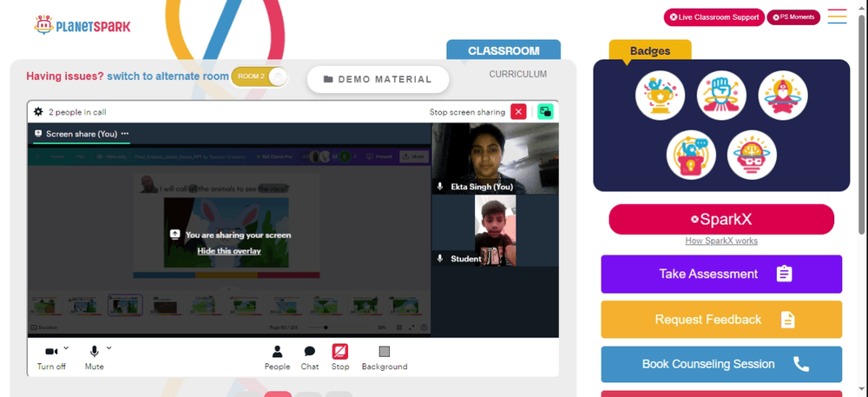Expand microphone options chevron
The height and width of the screenshot is (397, 868).
108,347
